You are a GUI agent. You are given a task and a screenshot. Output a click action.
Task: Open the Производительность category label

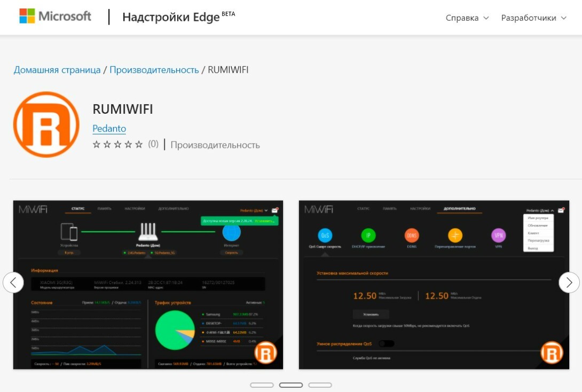click(x=215, y=145)
